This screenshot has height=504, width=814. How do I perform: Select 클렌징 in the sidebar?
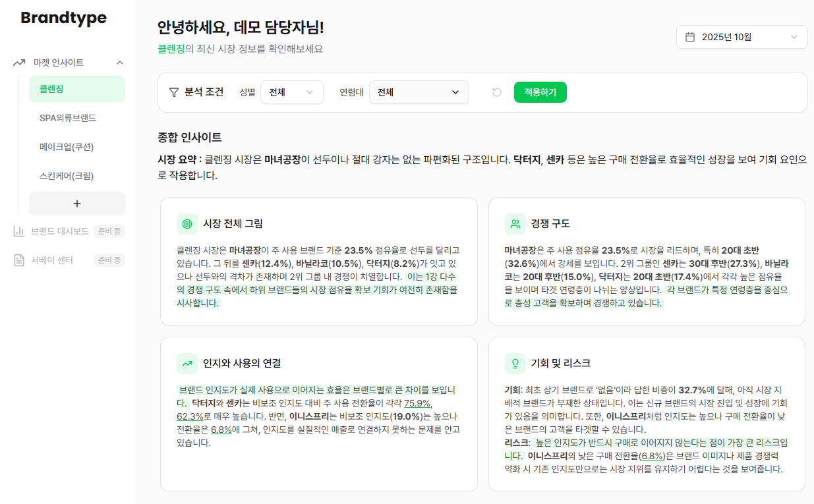tap(76, 89)
